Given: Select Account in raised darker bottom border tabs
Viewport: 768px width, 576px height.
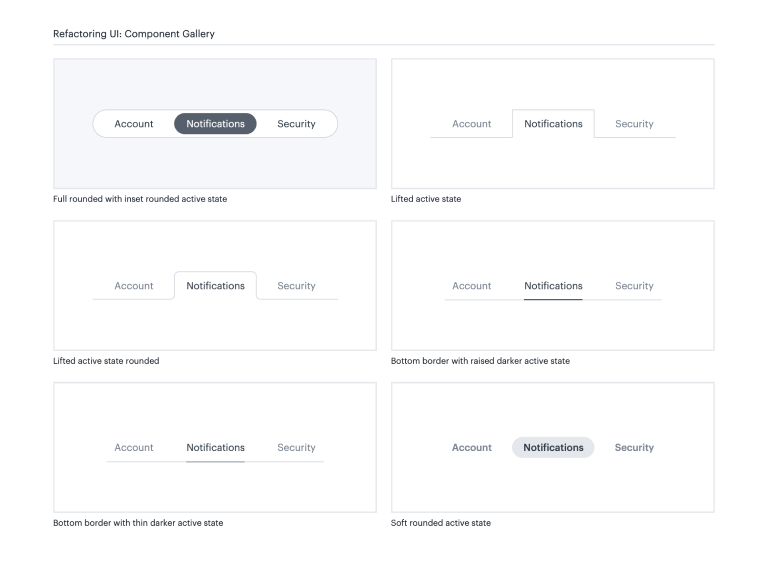Looking at the screenshot, I should [472, 286].
